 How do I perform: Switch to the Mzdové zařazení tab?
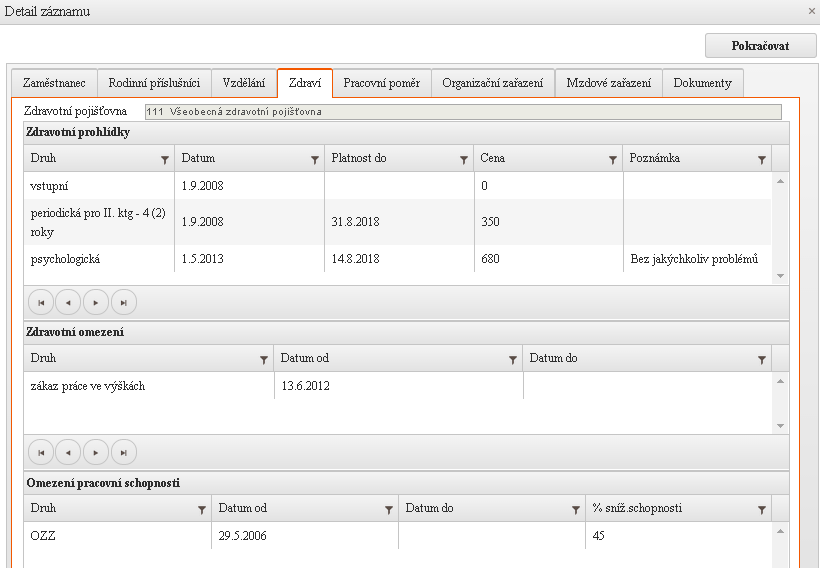pyautogui.click(x=608, y=83)
